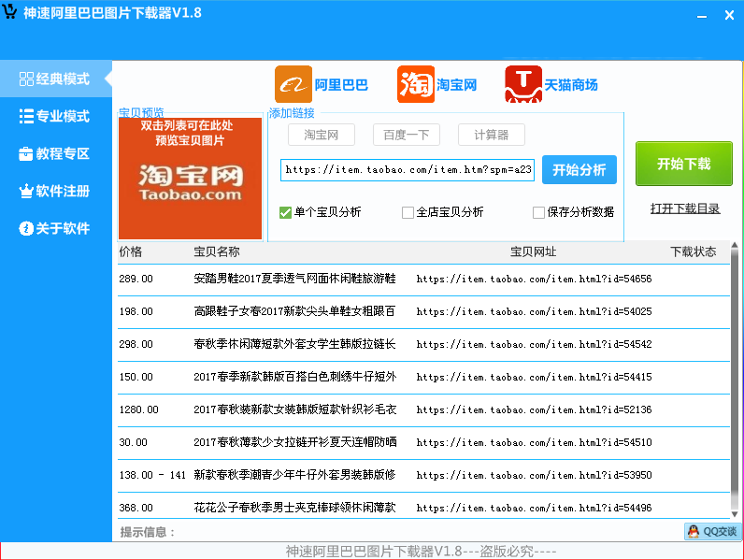Image resolution: width=744 pixels, height=560 pixels.
Task: Click price cell 138.00 - 141
Action: [x=152, y=476]
